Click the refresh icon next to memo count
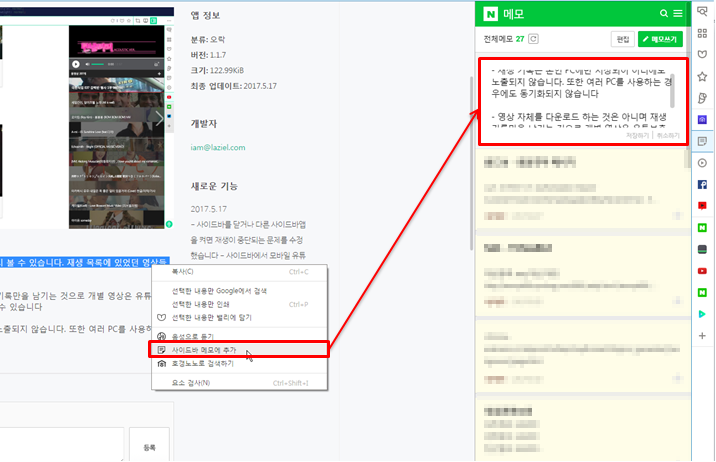The width and height of the screenshot is (716, 462). click(x=533, y=39)
